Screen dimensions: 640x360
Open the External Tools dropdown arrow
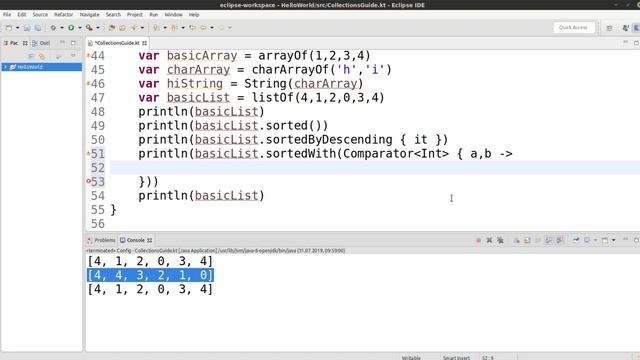[98, 28]
